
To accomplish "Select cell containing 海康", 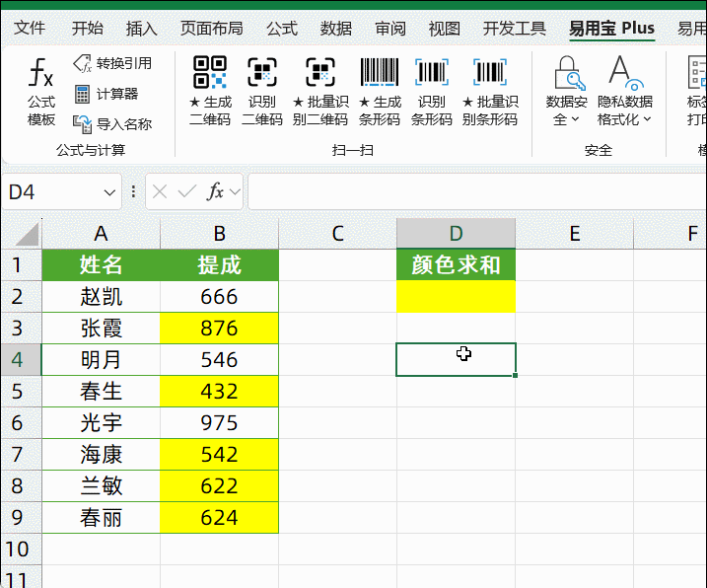I will coord(101,455).
